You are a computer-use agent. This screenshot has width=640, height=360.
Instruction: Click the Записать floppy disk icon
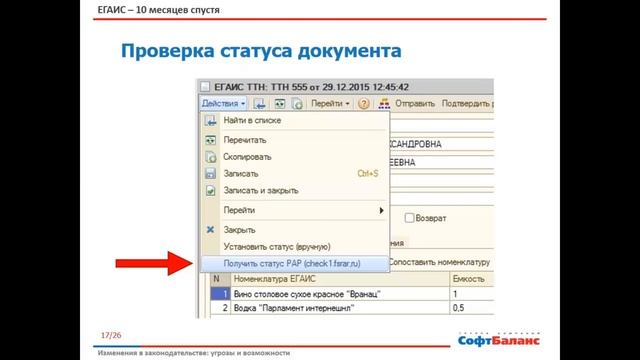[x=210, y=173]
